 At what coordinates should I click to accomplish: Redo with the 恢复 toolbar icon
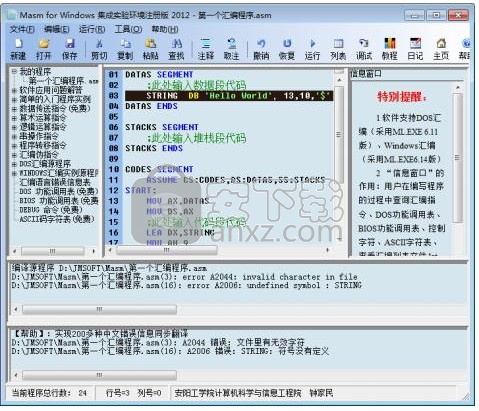pyautogui.click(x=287, y=49)
